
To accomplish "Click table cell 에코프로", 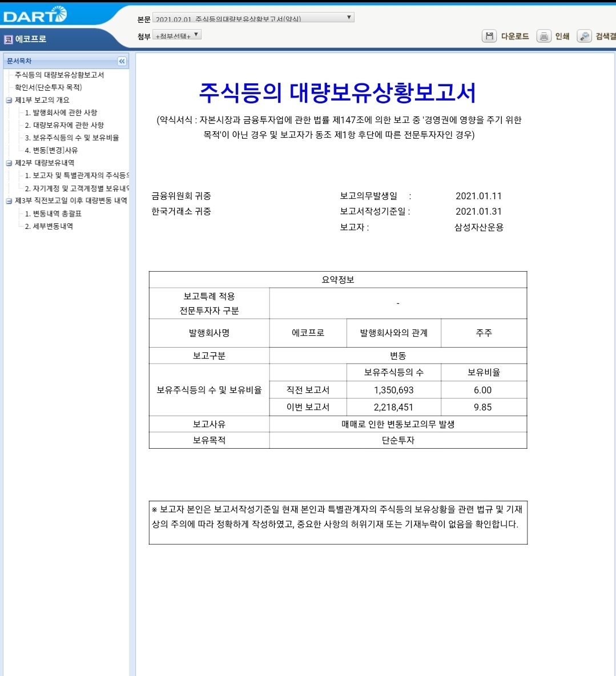I will 308,333.
